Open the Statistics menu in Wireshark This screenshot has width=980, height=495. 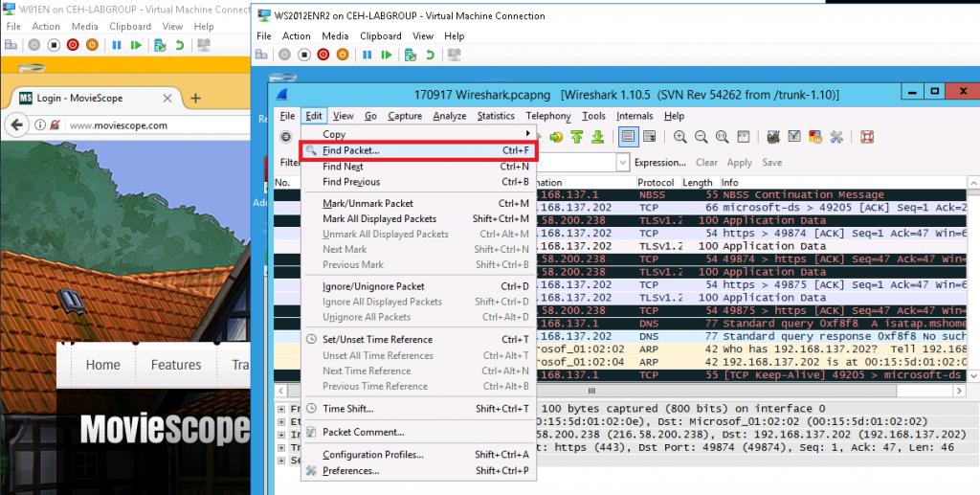pyautogui.click(x=496, y=116)
